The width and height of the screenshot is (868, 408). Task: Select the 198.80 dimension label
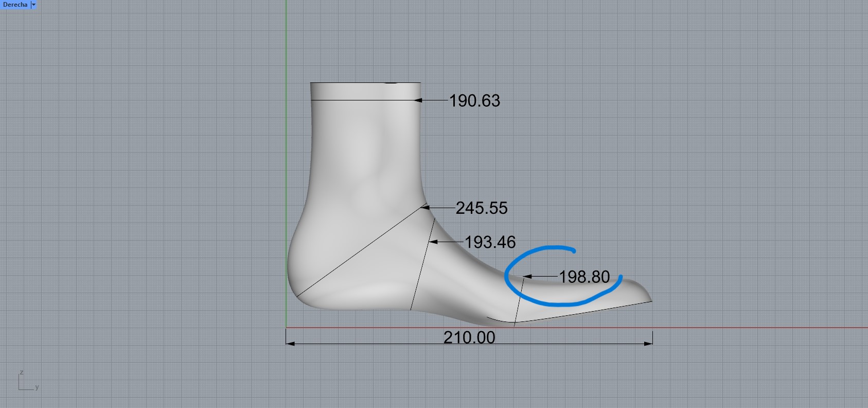584,277
